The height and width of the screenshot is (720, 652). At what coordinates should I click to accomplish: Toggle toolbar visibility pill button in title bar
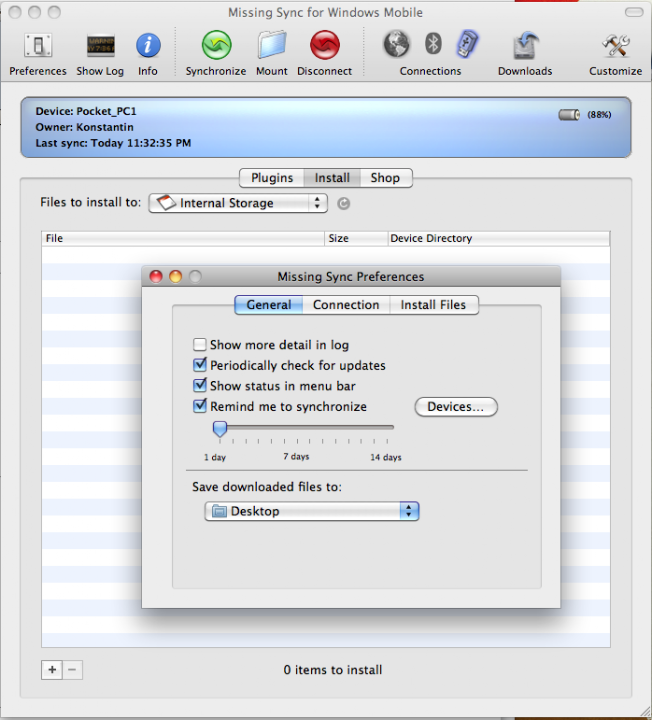point(634,12)
